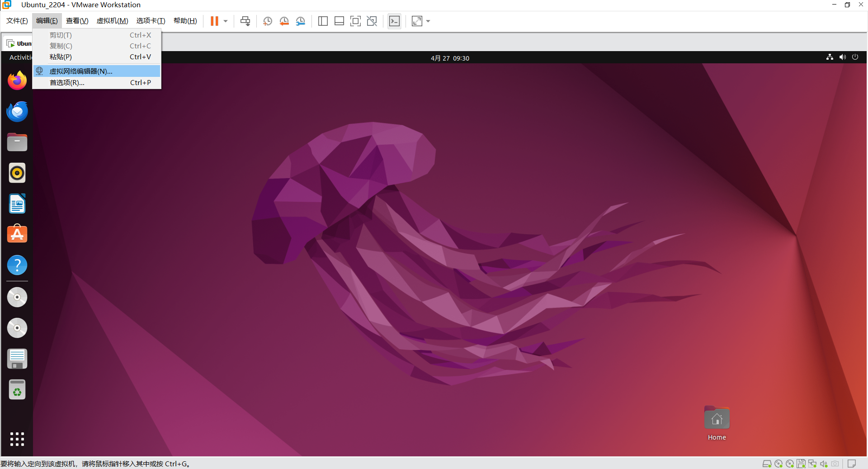Select 复制(C) in the edit menu
The width and height of the screenshot is (868, 469).
(97, 46)
